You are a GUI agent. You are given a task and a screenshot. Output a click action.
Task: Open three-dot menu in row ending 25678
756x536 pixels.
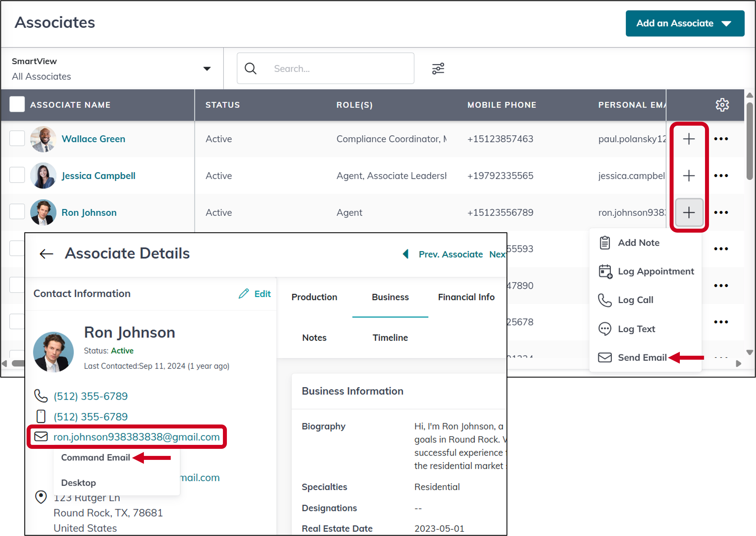[x=721, y=322]
